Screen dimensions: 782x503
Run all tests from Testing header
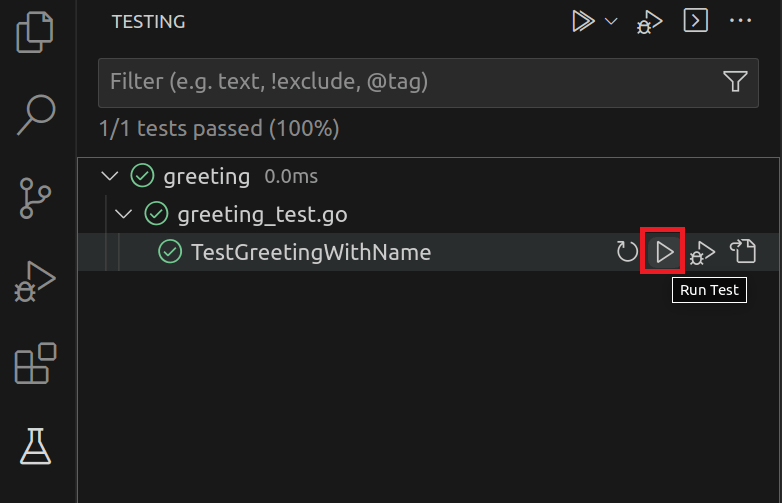coord(582,21)
